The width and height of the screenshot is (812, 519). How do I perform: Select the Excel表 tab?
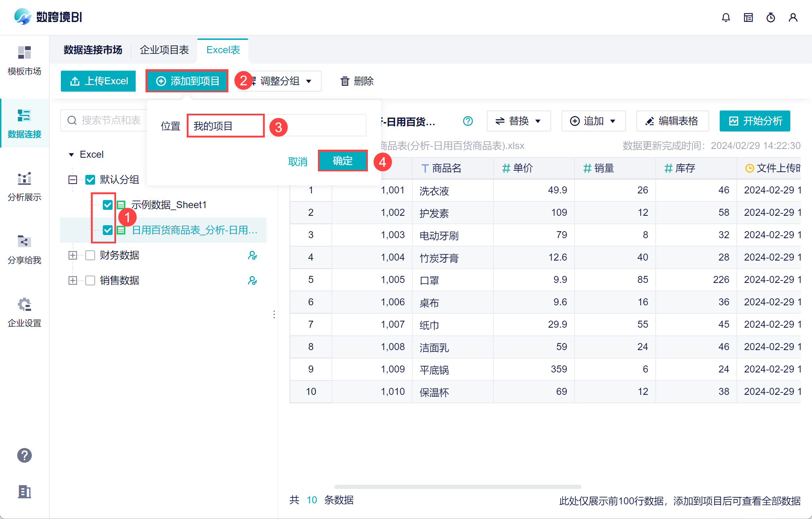(x=223, y=50)
